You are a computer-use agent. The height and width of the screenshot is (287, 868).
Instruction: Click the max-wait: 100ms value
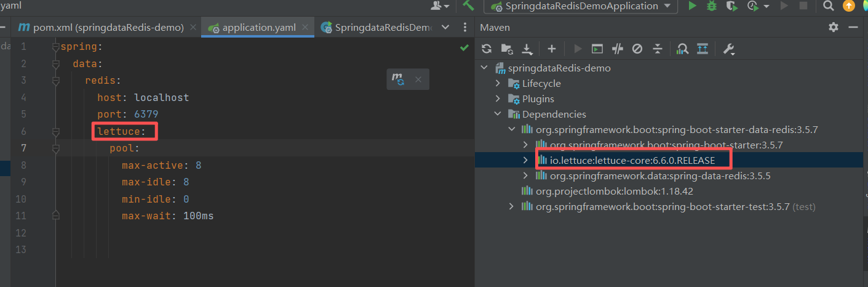pyautogui.click(x=199, y=216)
